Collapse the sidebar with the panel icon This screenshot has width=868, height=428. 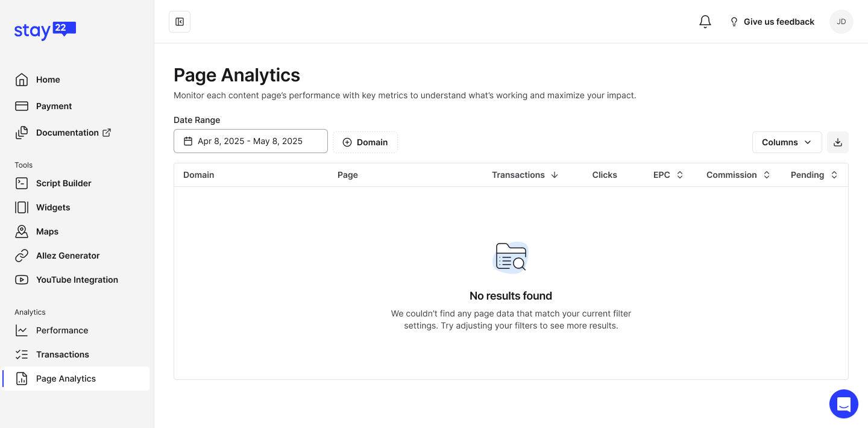[x=180, y=22]
